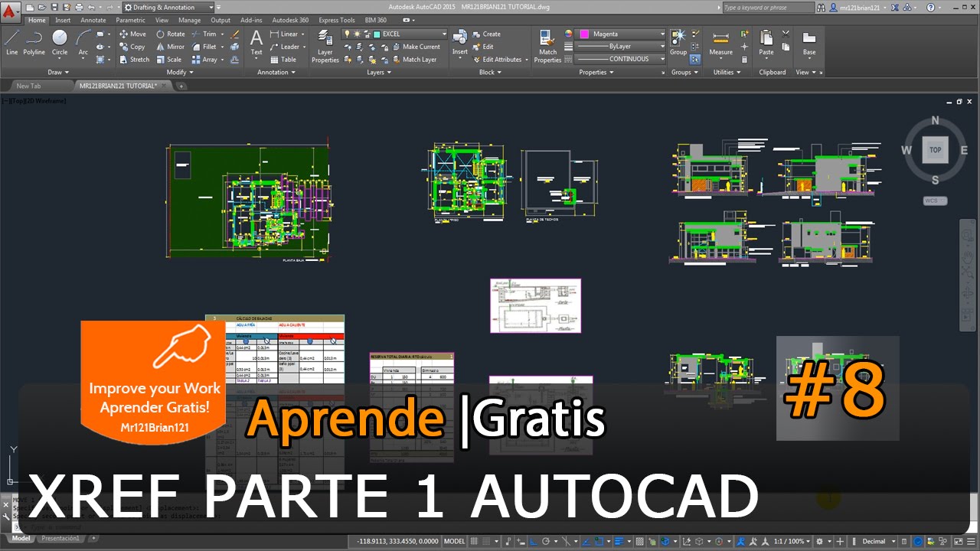
Task: Toggle lineweight display in status bar
Action: 619,541
